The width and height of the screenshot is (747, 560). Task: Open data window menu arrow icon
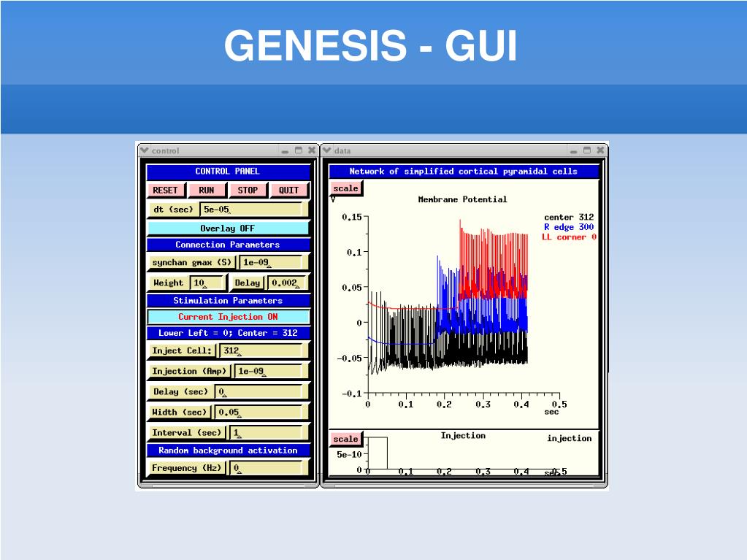pos(327,150)
